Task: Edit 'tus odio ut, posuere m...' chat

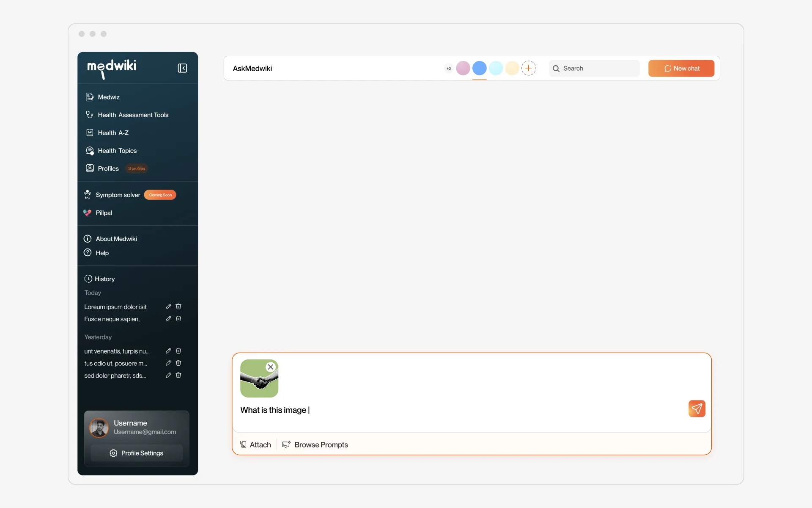Action: (168, 363)
